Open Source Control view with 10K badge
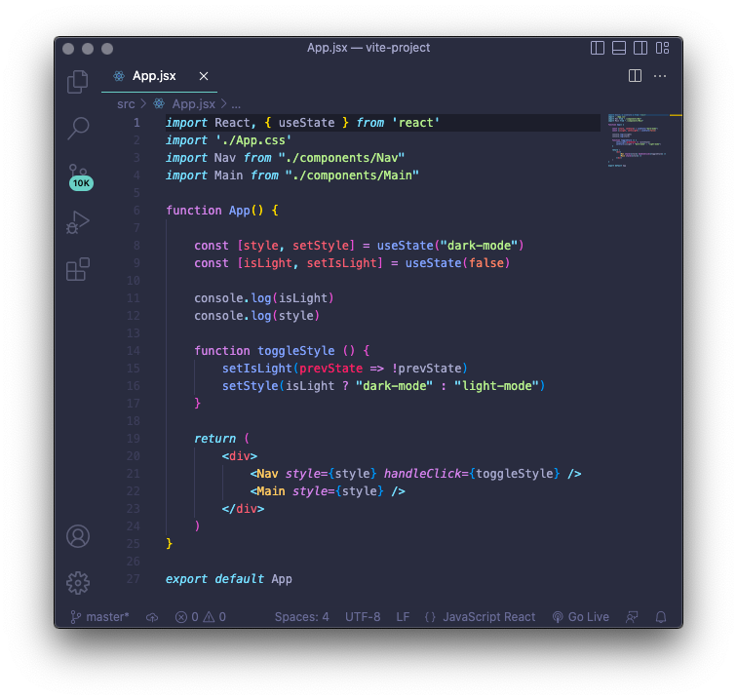The height and width of the screenshot is (700, 737). pos(79,176)
